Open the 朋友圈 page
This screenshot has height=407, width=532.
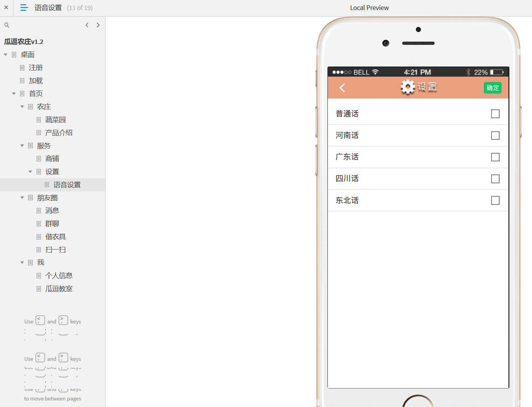click(47, 198)
